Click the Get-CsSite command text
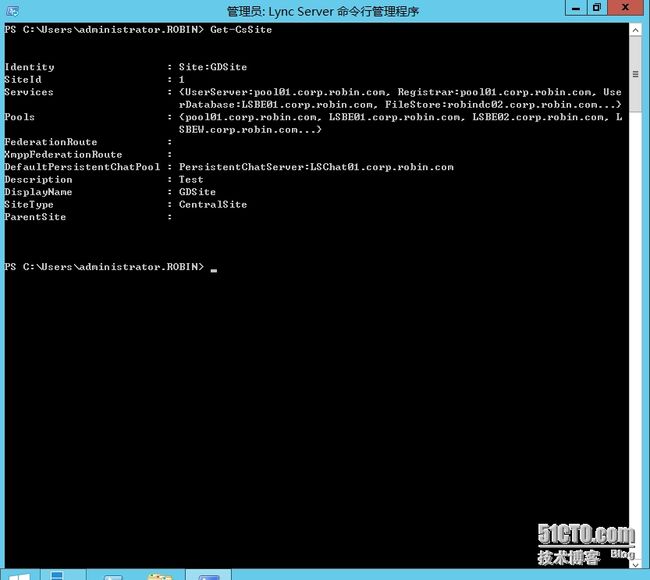This screenshot has height=580, width=650. 241,30
